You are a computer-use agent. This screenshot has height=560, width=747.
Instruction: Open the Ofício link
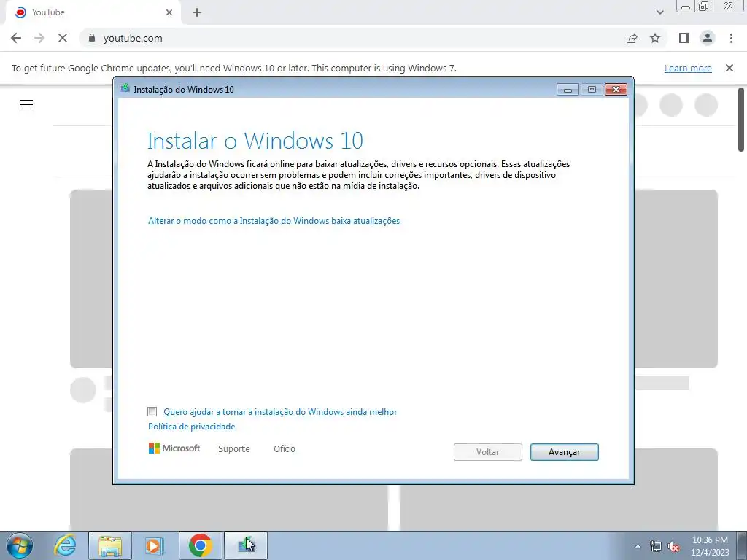(285, 448)
